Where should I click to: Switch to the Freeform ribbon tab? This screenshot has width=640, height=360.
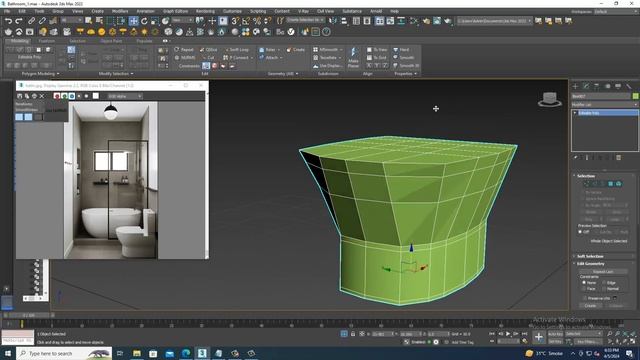(46, 41)
